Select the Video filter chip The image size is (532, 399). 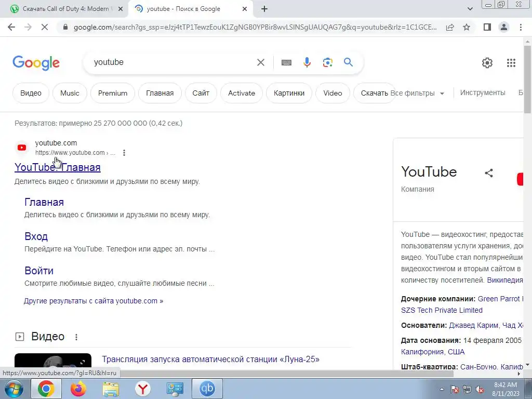point(332,93)
